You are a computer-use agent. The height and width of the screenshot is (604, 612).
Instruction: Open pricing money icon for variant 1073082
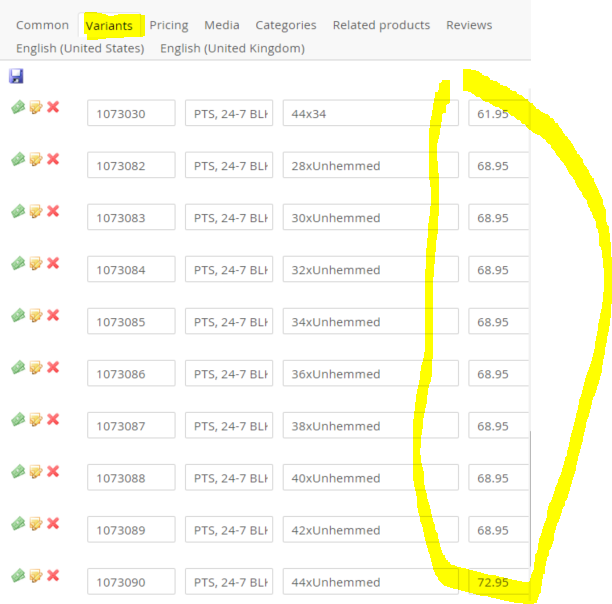point(18,159)
